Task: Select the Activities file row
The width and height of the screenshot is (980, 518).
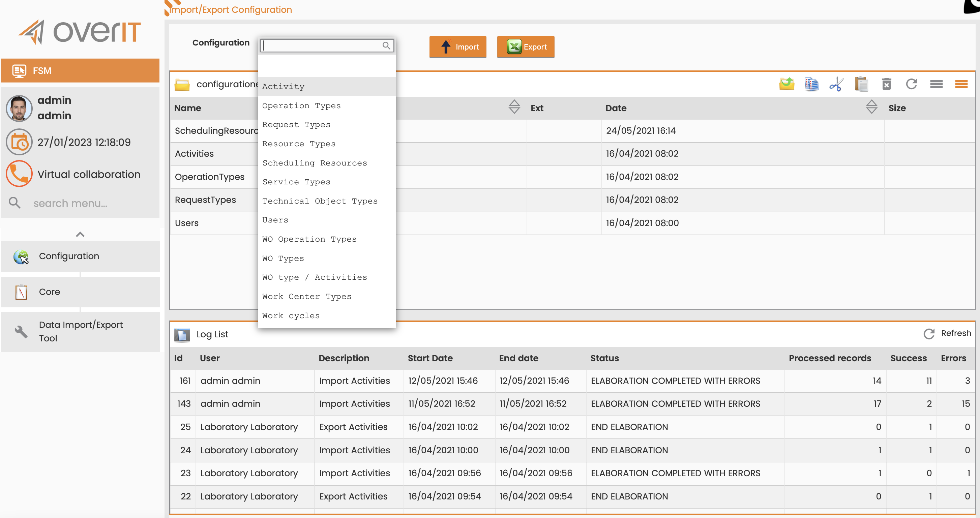Action: [x=572, y=154]
